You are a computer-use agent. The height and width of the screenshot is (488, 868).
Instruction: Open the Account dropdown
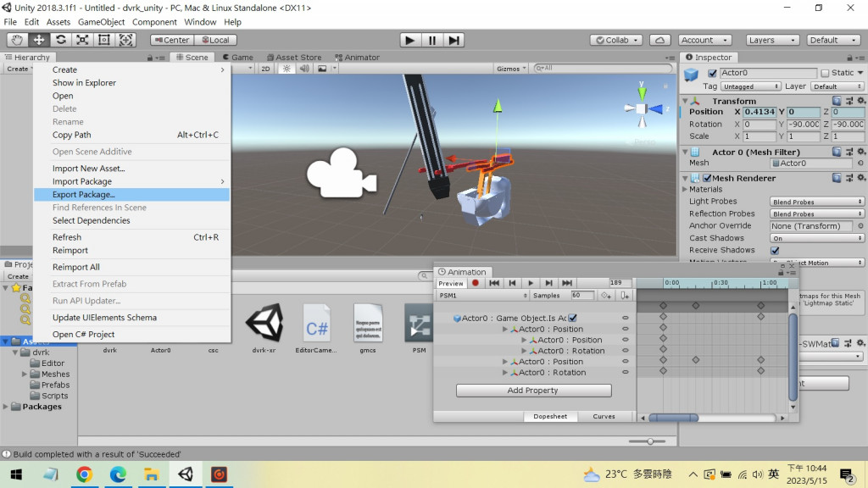704,40
